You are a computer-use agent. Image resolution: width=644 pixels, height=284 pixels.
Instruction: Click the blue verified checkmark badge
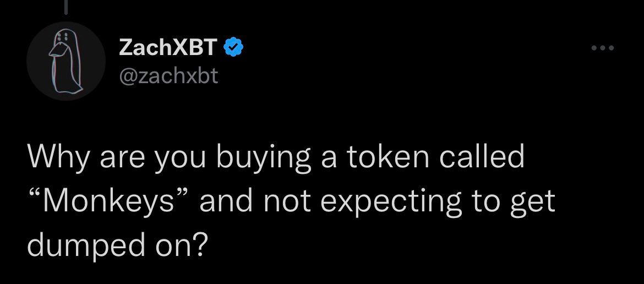click(x=232, y=49)
